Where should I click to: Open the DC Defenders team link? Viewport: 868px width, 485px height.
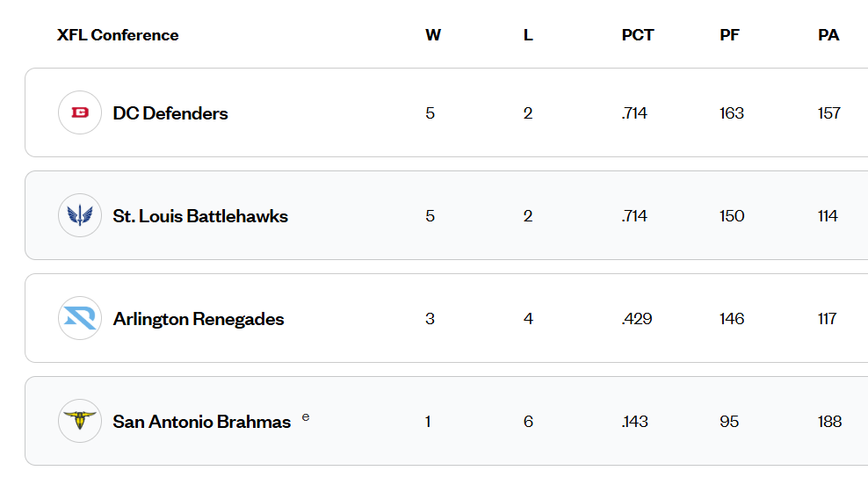170,113
